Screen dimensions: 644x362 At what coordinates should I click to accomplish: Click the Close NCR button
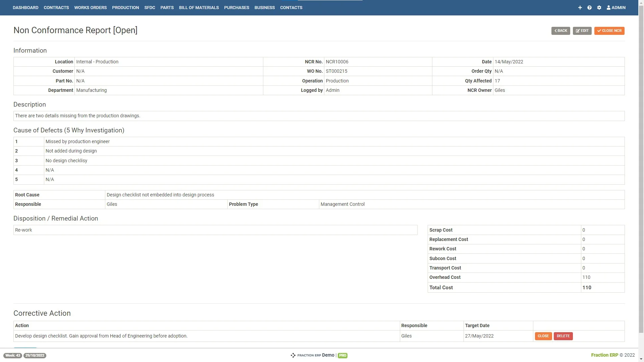(609, 31)
